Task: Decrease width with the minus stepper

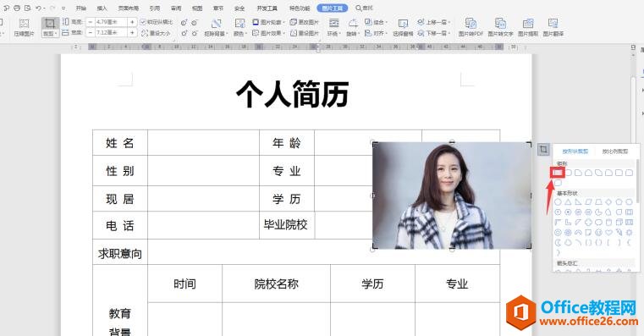Action: (90, 32)
